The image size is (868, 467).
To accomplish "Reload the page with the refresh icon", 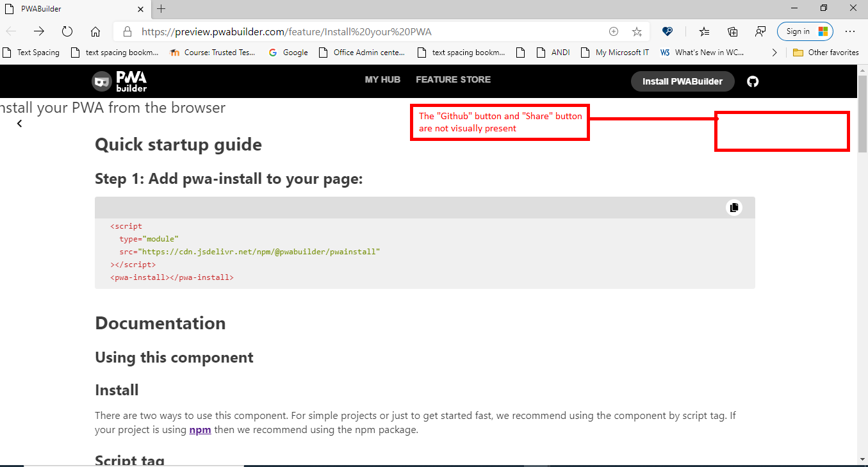I will (x=67, y=31).
